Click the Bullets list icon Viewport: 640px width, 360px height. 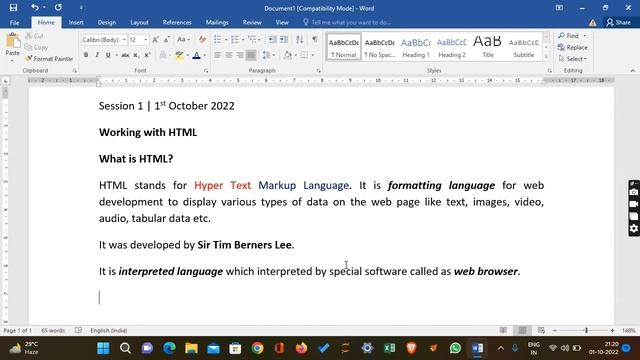(x=218, y=40)
